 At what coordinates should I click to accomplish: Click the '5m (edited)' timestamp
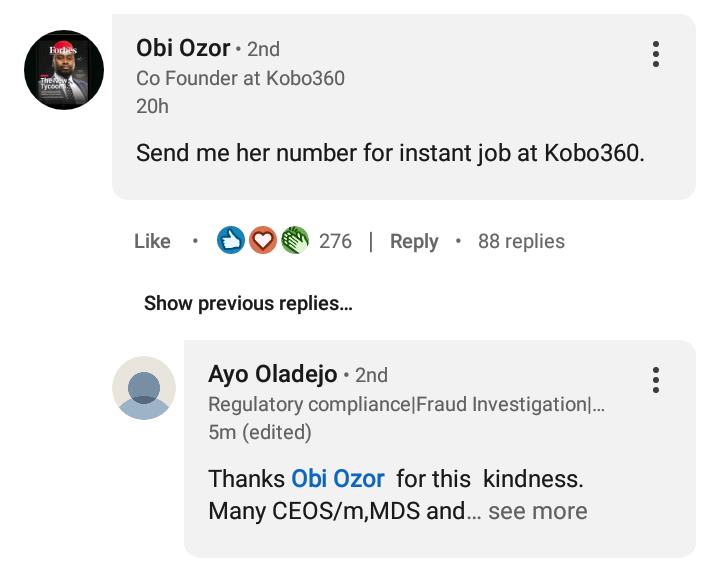tap(259, 432)
